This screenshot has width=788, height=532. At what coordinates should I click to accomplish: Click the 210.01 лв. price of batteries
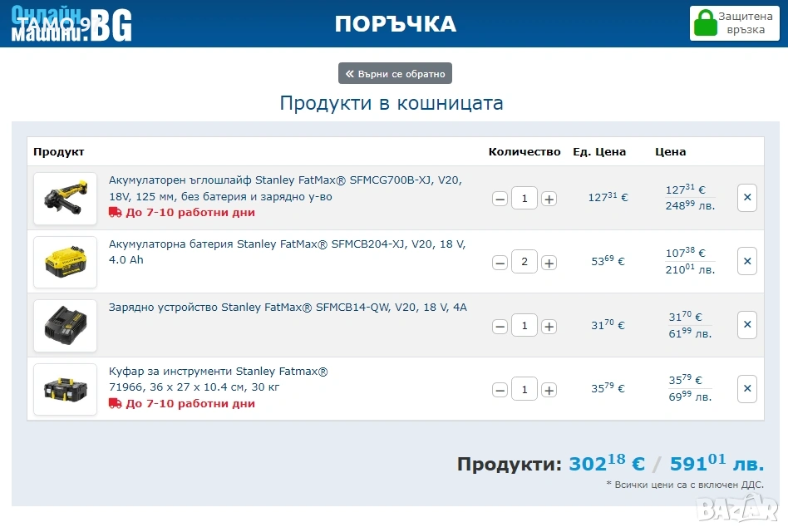click(x=690, y=269)
